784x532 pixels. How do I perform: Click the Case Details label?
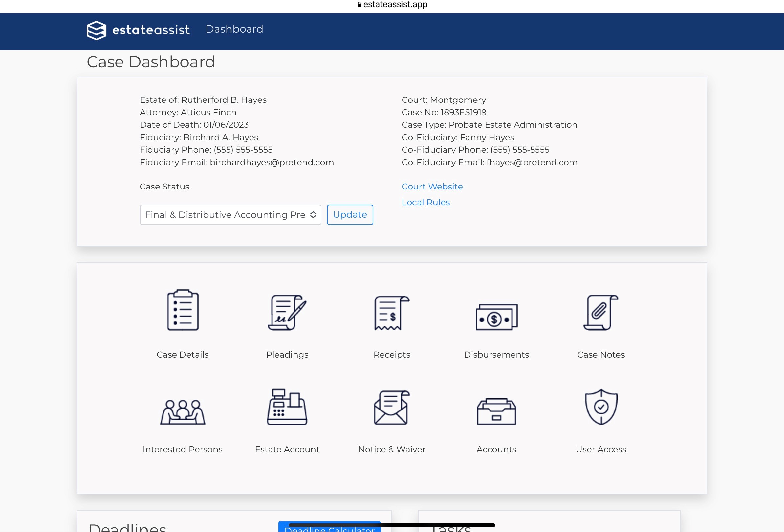click(183, 355)
